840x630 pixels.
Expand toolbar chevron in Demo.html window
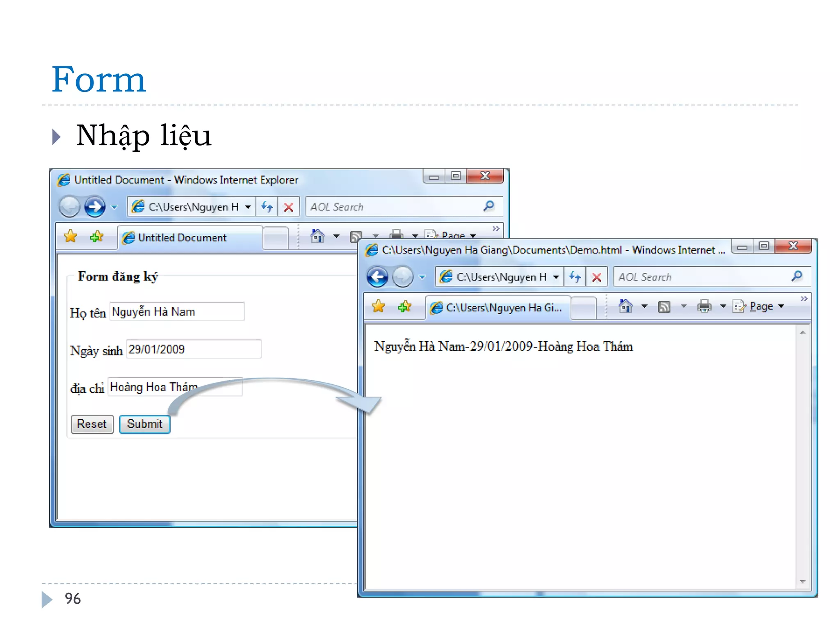tap(804, 299)
